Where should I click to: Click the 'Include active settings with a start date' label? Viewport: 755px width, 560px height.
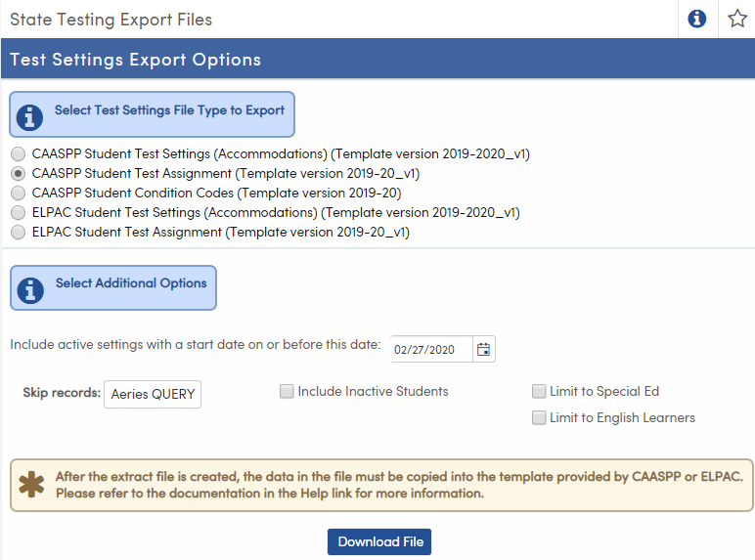(196, 344)
